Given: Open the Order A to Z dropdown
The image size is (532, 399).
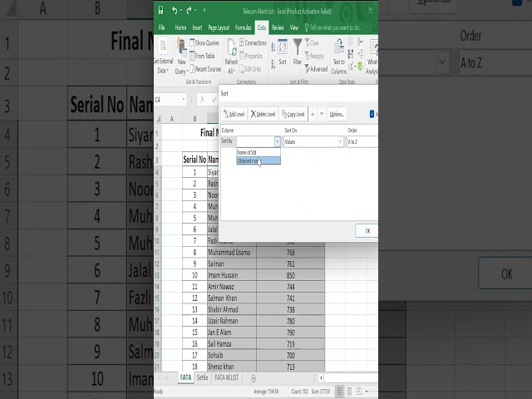Looking at the screenshot, I should [362, 141].
